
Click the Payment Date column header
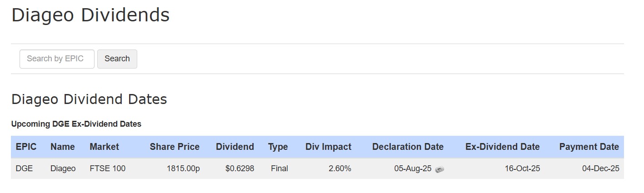pos(589,147)
